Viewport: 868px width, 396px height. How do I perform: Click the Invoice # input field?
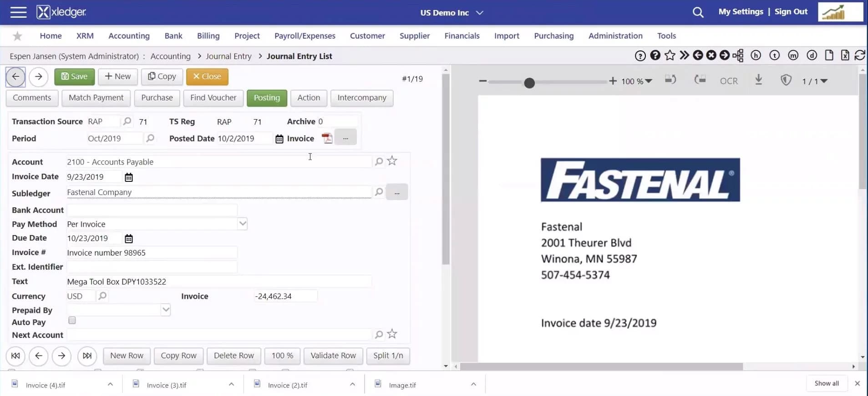pos(152,253)
